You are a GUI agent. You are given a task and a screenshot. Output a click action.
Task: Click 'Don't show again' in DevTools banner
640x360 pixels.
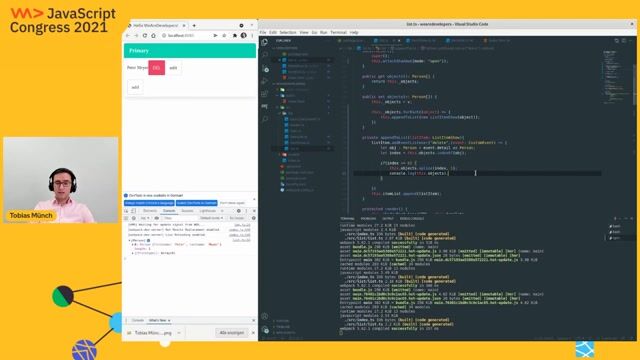click(232, 203)
